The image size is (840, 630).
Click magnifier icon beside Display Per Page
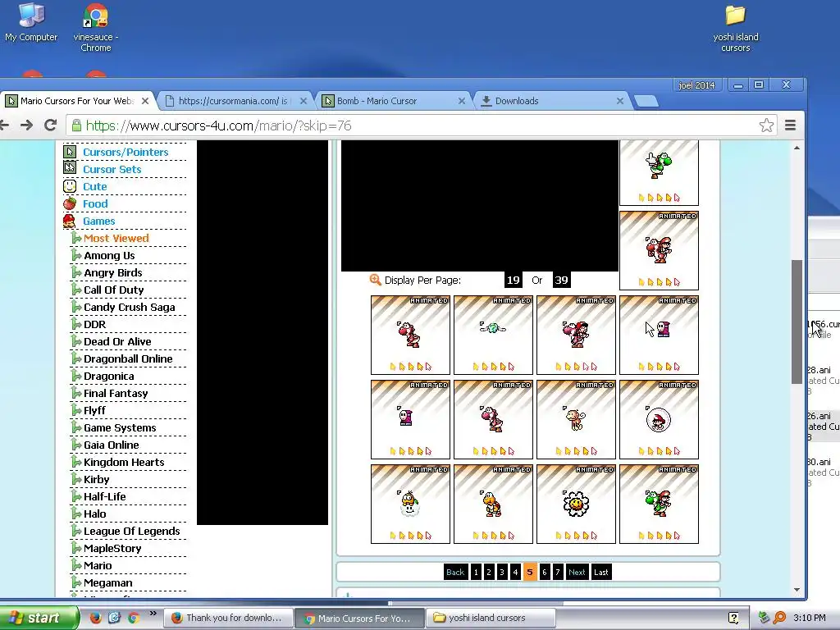375,280
